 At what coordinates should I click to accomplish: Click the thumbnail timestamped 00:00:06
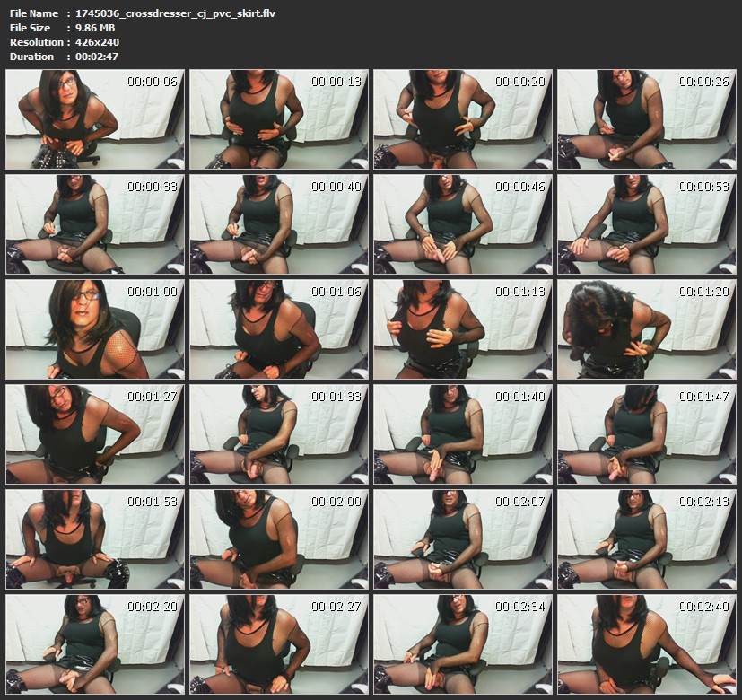click(95, 119)
